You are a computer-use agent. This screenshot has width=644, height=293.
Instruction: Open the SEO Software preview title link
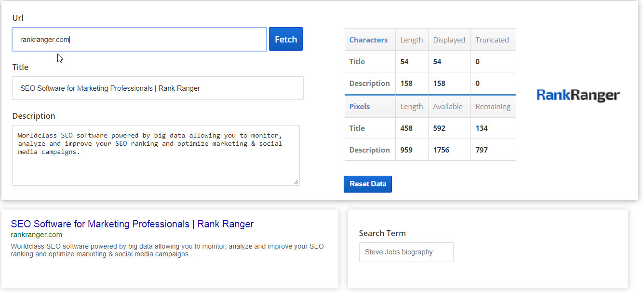coord(132,224)
